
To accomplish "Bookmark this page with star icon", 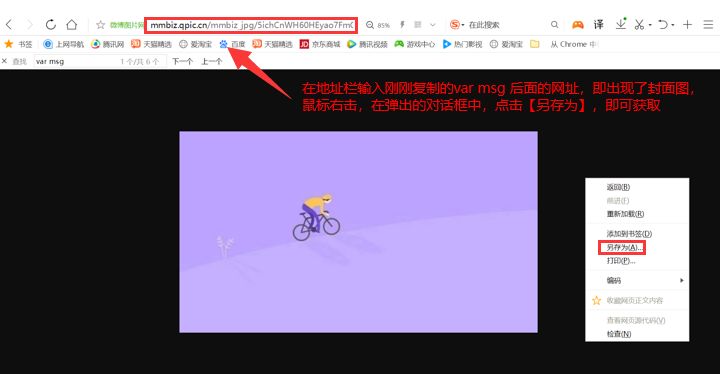I will tap(101, 25).
